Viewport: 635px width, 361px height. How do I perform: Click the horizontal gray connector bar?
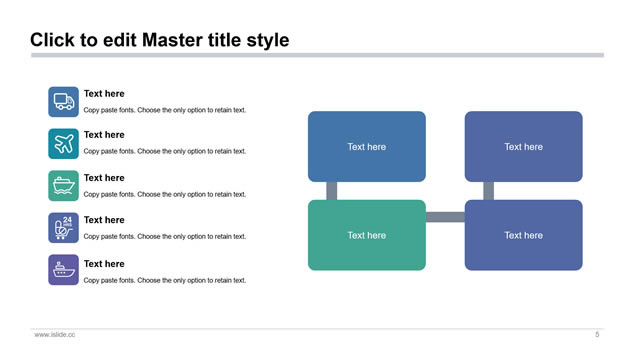[x=445, y=217]
